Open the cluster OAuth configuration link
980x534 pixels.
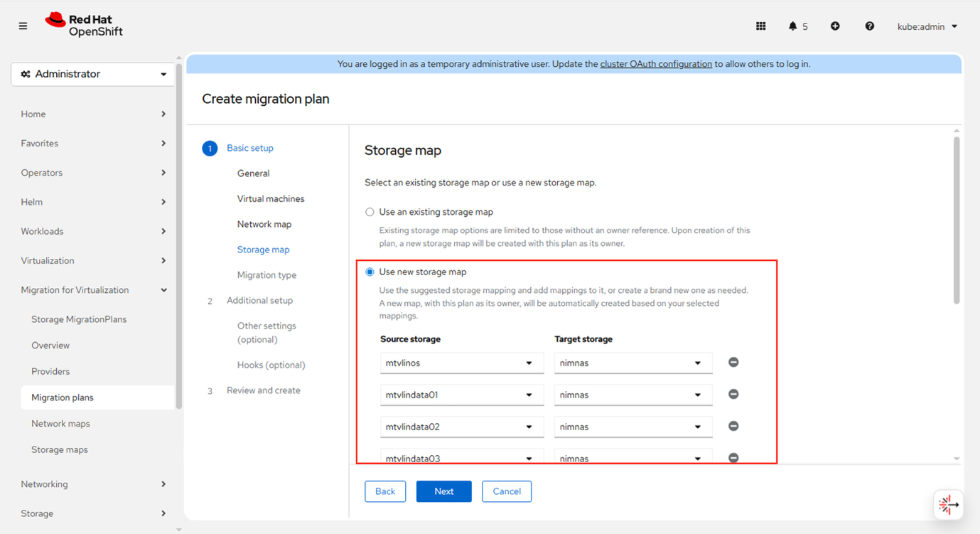[x=656, y=64]
